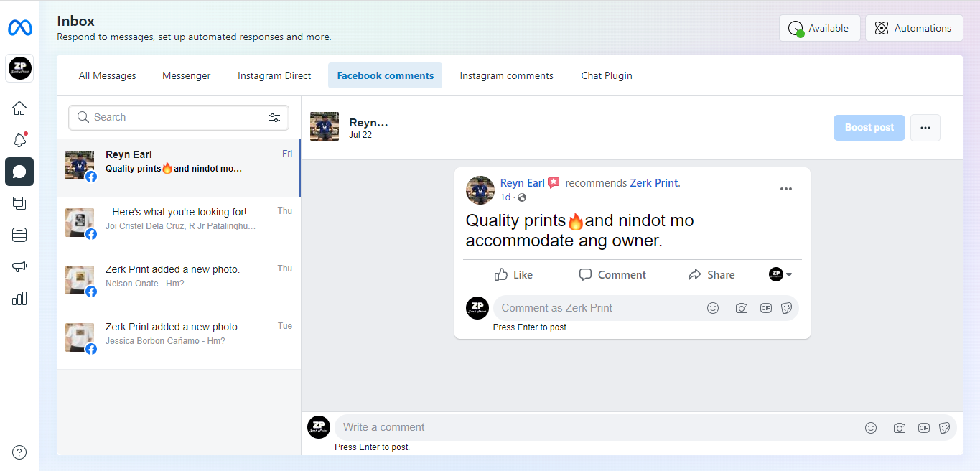The height and width of the screenshot is (471, 980).
Task: Switch to Messenger tab
Action: pos(187,75)
